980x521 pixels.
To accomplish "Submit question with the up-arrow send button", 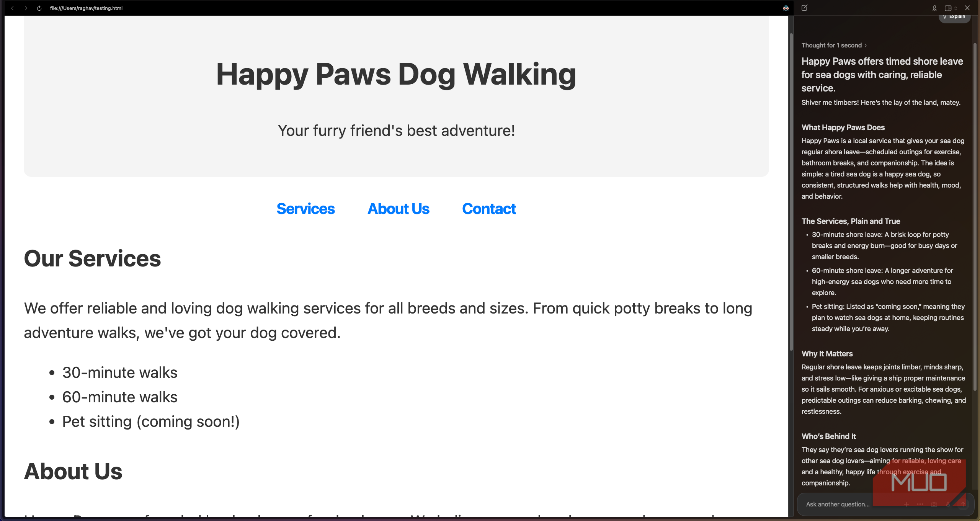I will click(x=963, y=505).
